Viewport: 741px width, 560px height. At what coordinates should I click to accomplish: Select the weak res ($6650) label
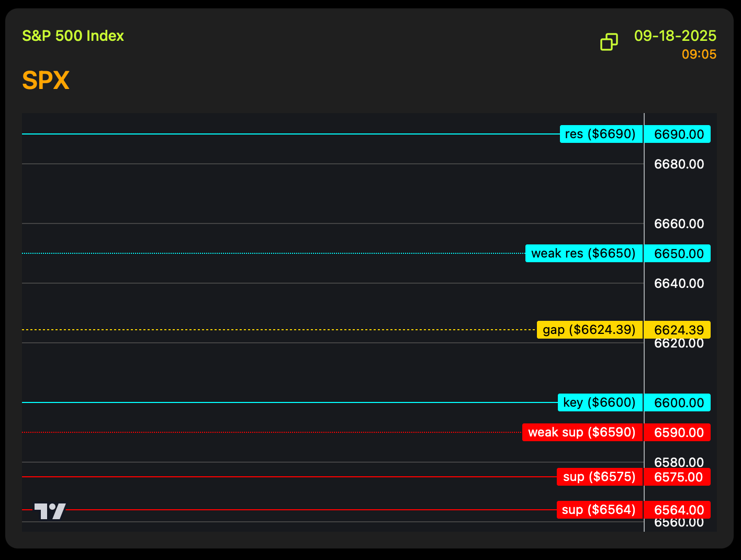(x=584, y=253)
